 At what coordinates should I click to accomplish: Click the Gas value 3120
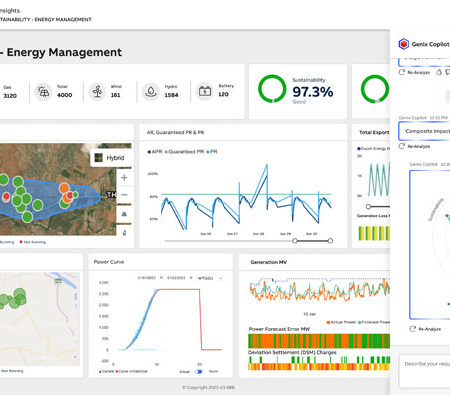10,96
